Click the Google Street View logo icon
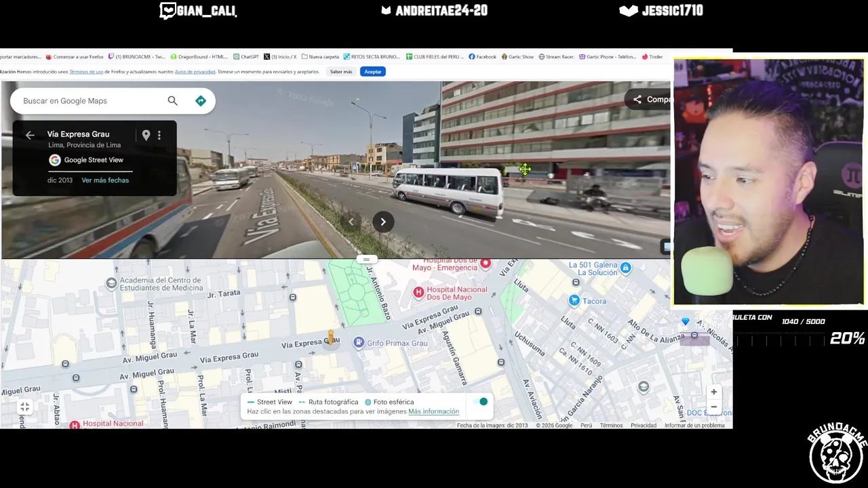This screenshot has width=868, height=488. [x=55, y=160]
